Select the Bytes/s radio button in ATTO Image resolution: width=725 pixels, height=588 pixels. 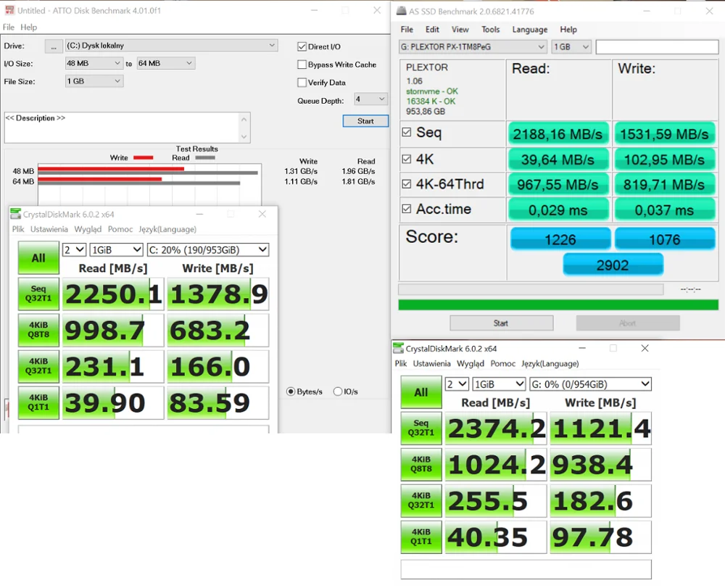pyautogui.click(x=291, y=392)
